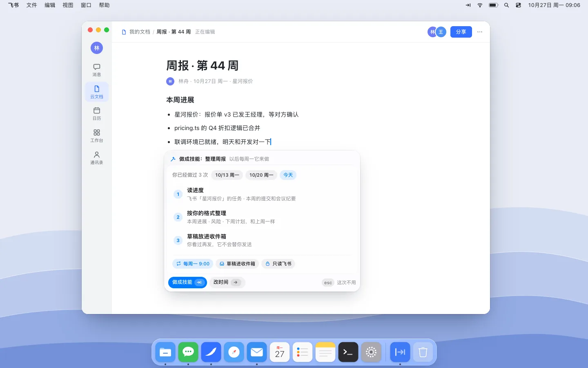
Task: Click the author avatar under the title
Action: [170, 81]
